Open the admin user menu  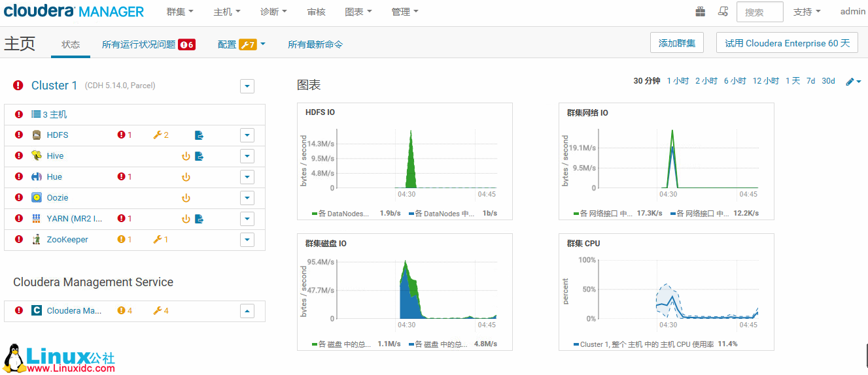coord(853,12)
